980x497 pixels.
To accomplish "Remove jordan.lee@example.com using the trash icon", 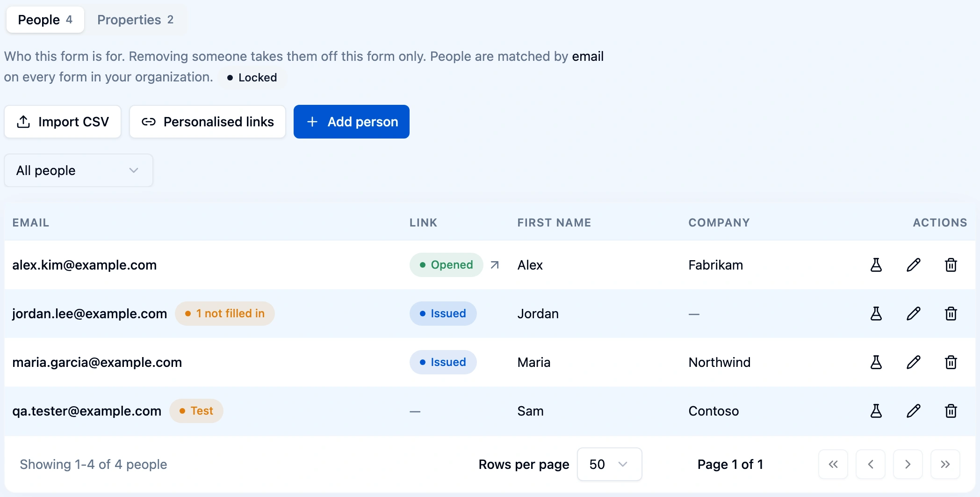I will 951,314.
